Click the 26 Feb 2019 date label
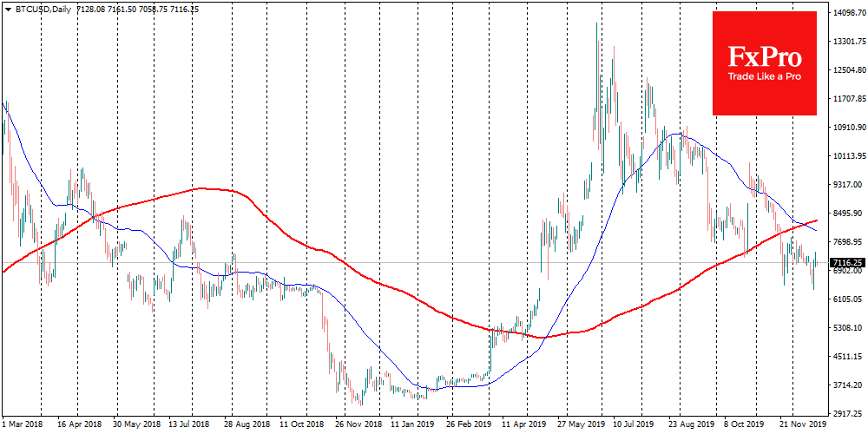The height and width of the screenshot is (434, 868). (x=468, y=425)
